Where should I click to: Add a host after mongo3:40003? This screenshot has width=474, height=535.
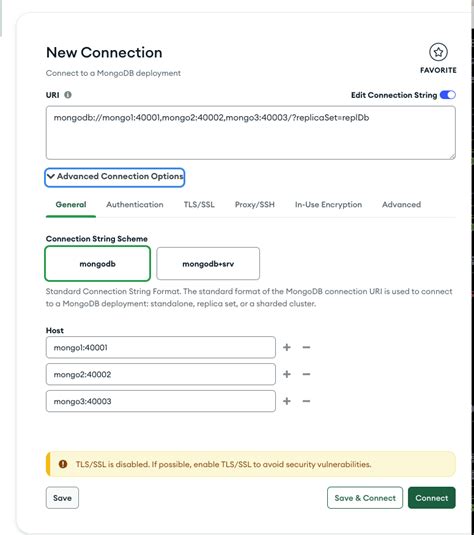(x=287, y=401)
